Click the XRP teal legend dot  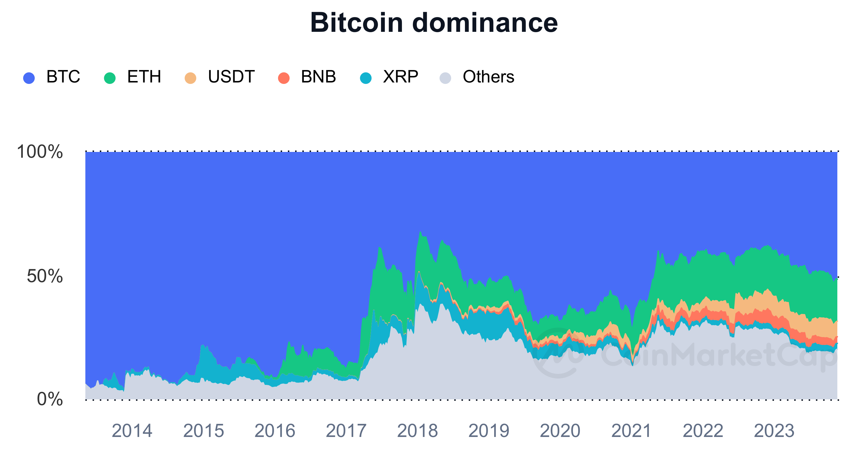(x=366, y=78)
